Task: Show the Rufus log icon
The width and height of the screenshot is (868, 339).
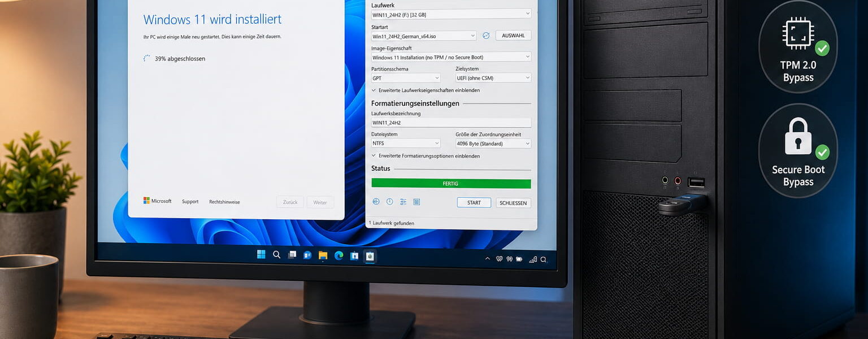Action: pos(416,202)
